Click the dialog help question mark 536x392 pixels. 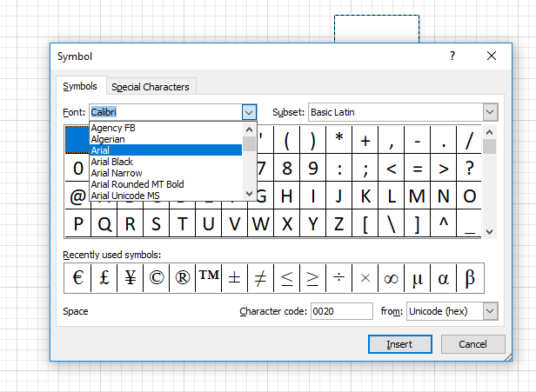pos(452,56)
